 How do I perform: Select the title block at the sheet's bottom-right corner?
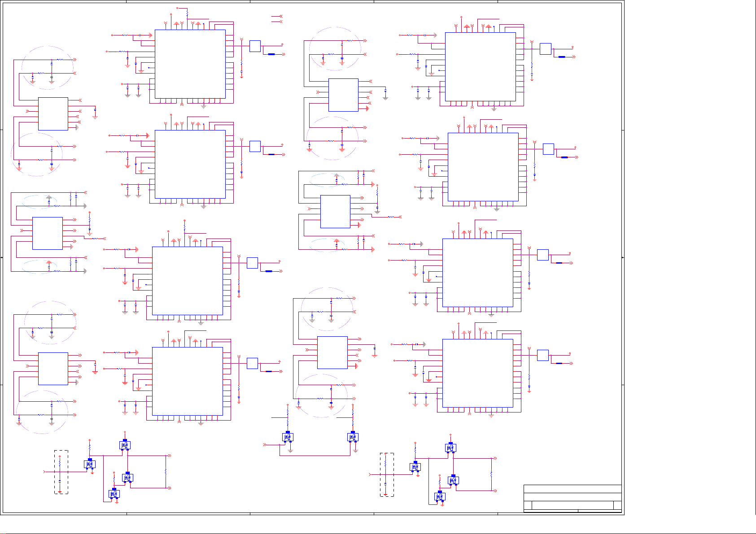coord(572,498)
